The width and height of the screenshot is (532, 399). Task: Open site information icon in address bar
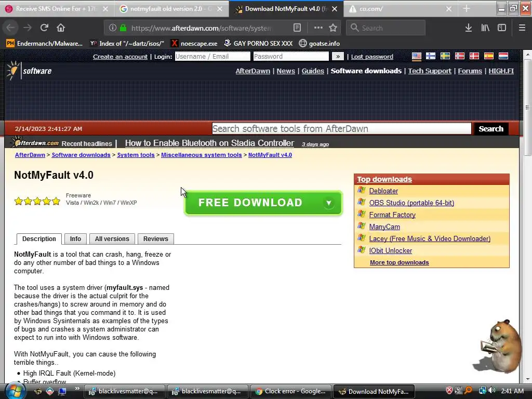113,28
